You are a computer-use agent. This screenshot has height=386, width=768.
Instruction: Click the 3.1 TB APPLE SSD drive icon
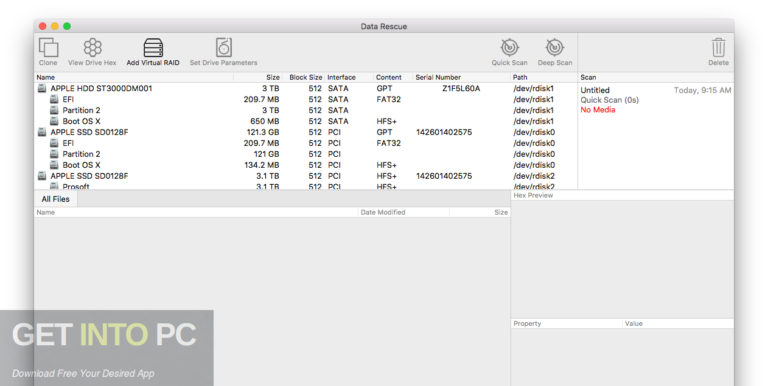click(x=42, y=176)
